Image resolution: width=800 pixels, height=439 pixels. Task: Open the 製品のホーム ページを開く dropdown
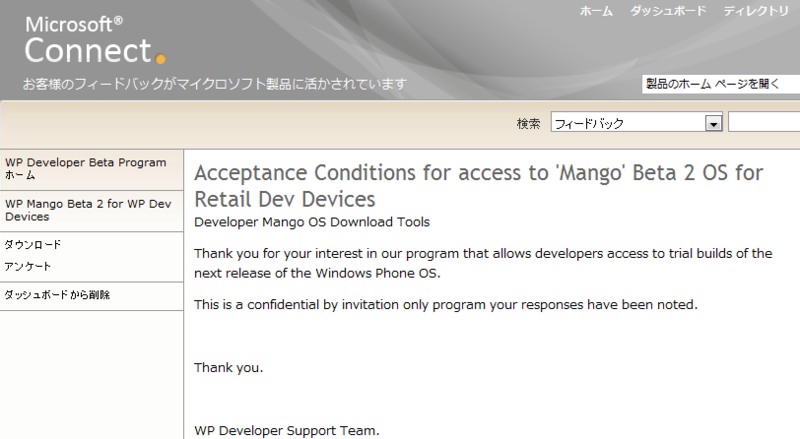720,84
